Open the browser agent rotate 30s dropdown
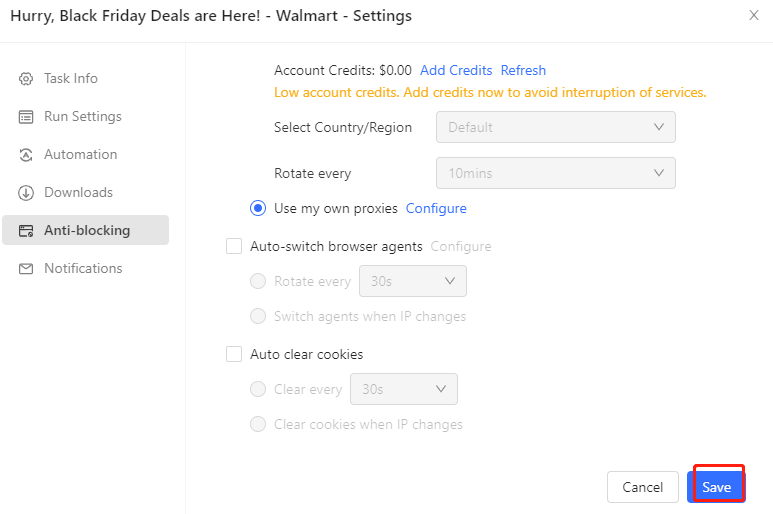Screen dimensions: 773x514 pos(412,281)
